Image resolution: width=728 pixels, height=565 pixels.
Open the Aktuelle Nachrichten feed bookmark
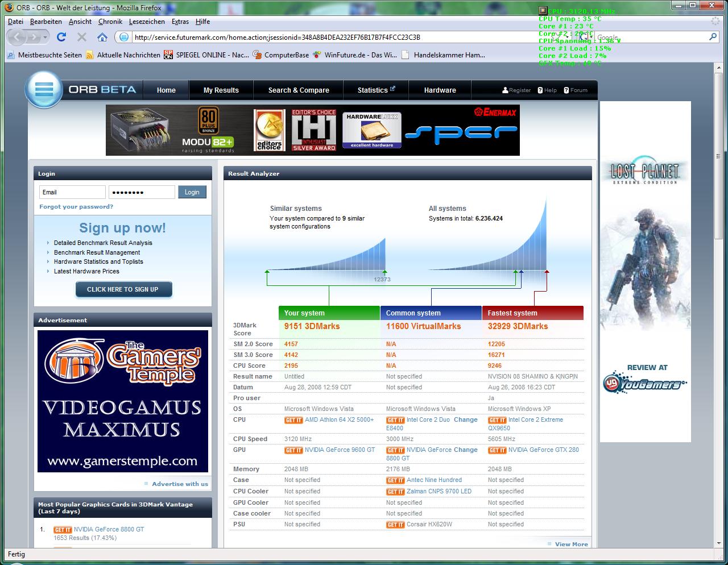click(x=123, y=55)
